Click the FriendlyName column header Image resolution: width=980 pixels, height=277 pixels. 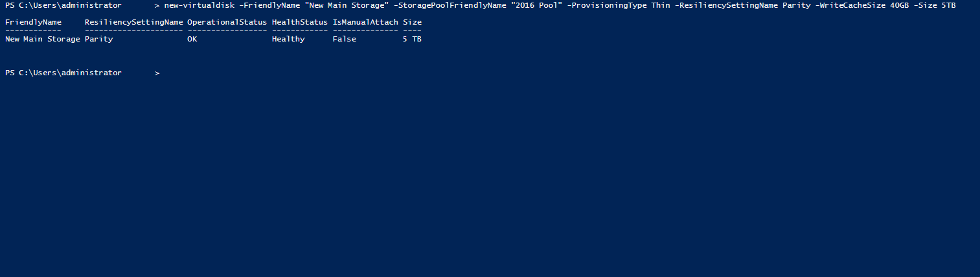(x=33, y=22)
